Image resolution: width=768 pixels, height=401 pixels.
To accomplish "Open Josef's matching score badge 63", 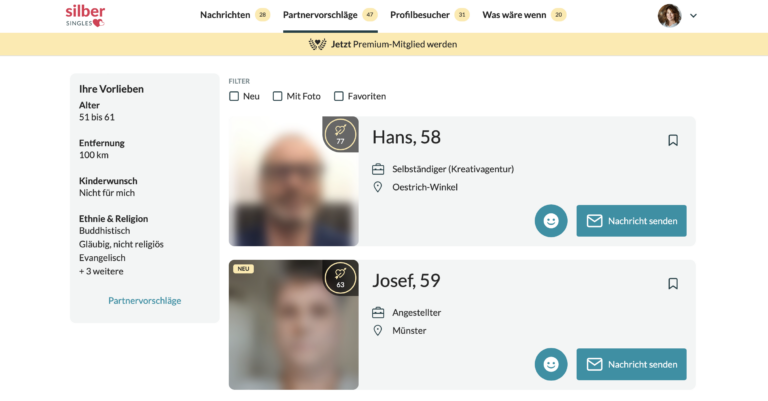I will [340, 278].
